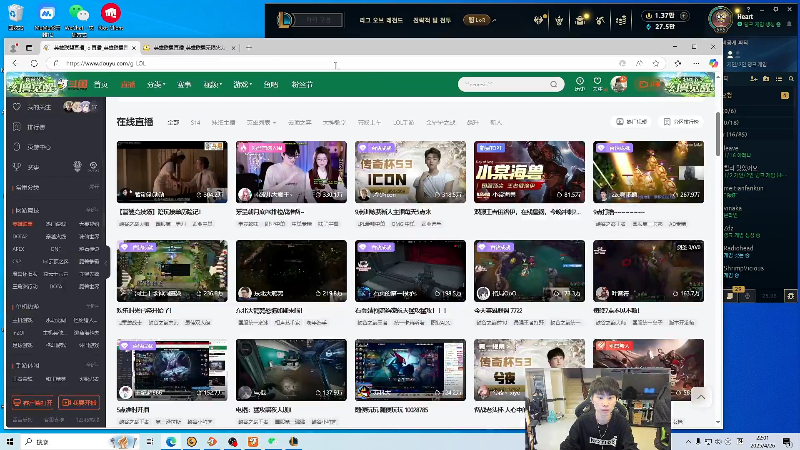The image size is (800, 450).
Task: Click the add friend icon in League social panel
Action: tap(753, 79)
